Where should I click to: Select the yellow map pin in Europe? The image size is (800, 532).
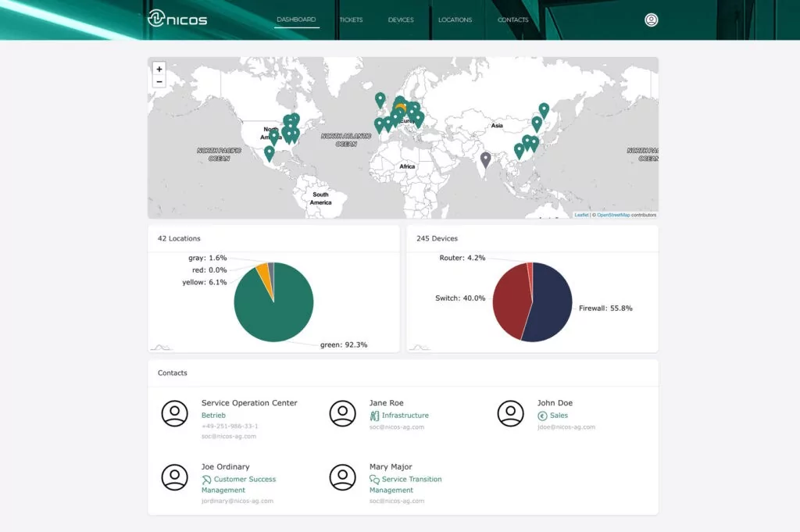401,109
